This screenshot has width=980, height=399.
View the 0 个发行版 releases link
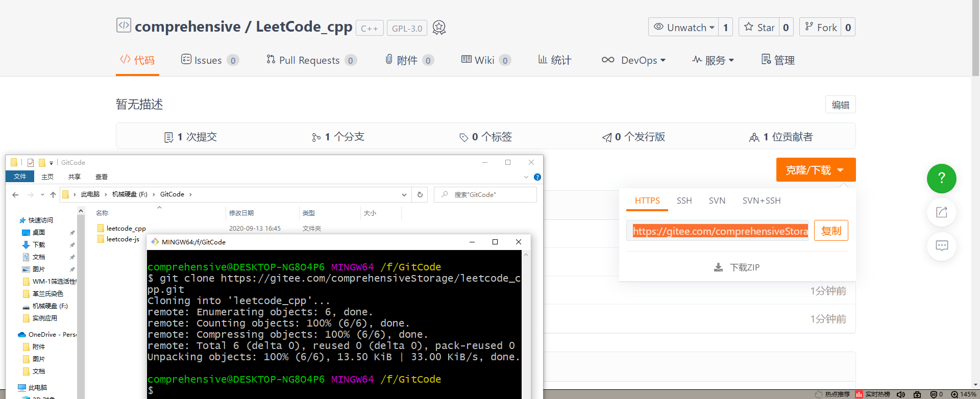(633, 137)
